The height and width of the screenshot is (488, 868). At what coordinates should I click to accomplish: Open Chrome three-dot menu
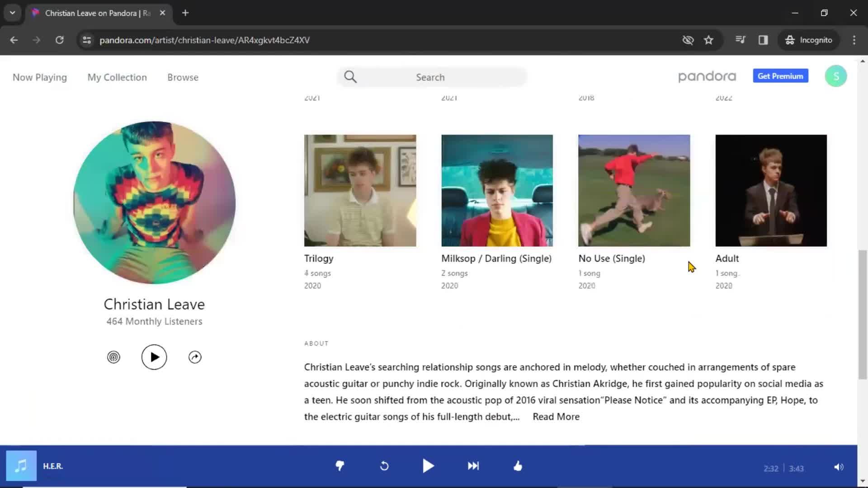tap(854, 40)
